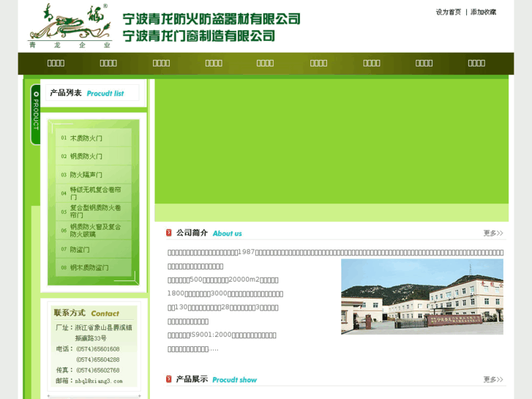Select 04 特级无机复合卷帘门 category
Image resolution: width=532 pixels, height=399 pixels.
click(x=94, y=193)
